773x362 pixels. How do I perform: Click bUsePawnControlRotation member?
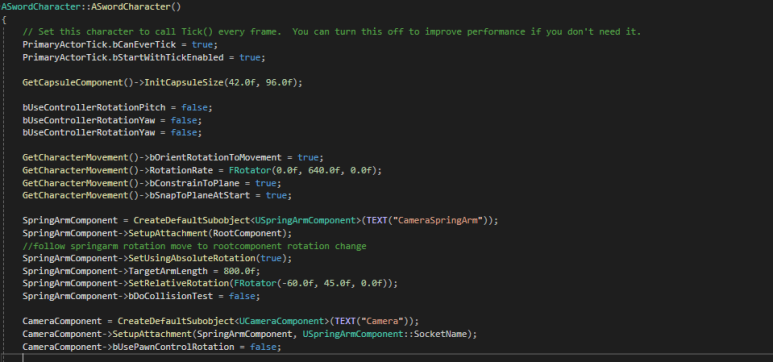pos(174,347)
